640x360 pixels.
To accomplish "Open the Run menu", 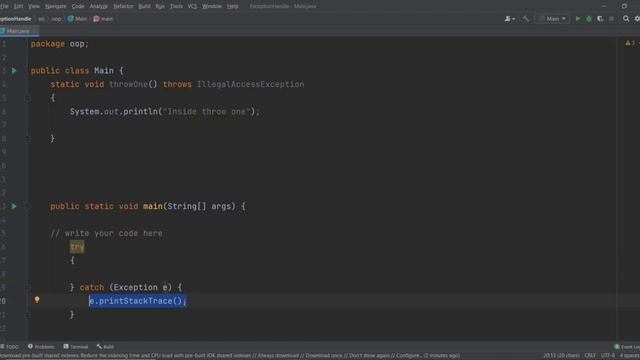I will (160, 6).
